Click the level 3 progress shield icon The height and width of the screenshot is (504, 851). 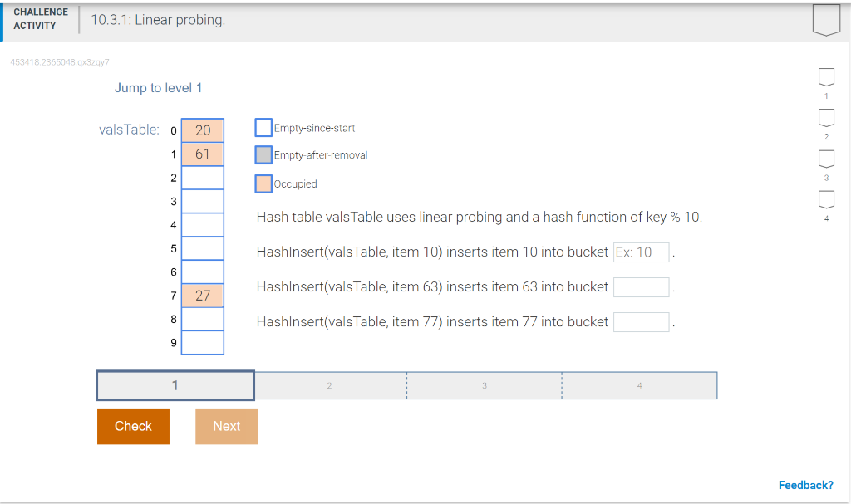826,158
